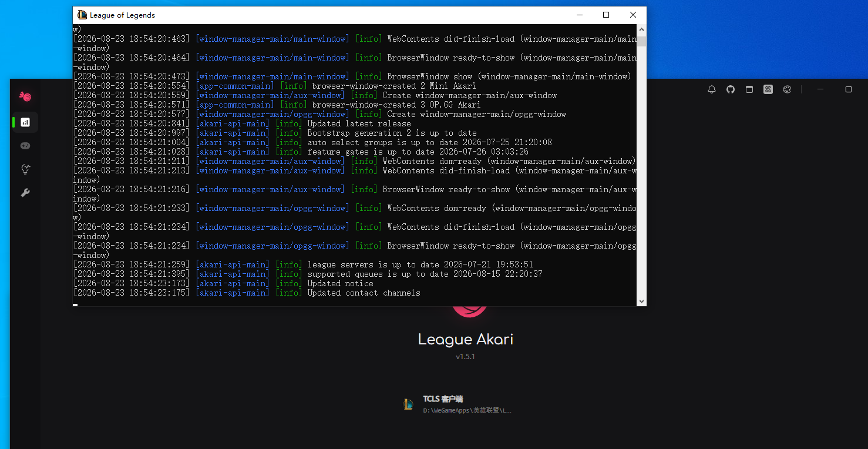Screen dimensions: 868x449
Task: Click the v1.5.1 version label
Action: coord(465,357)
